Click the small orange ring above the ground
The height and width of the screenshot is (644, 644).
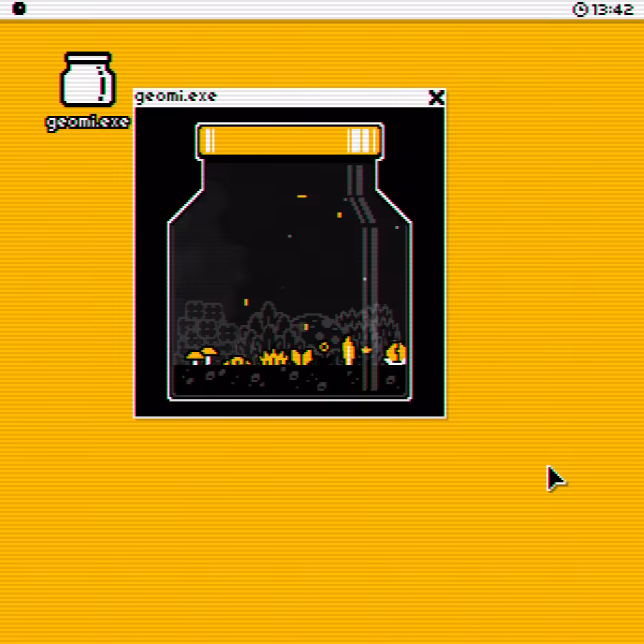pos(324,348)
